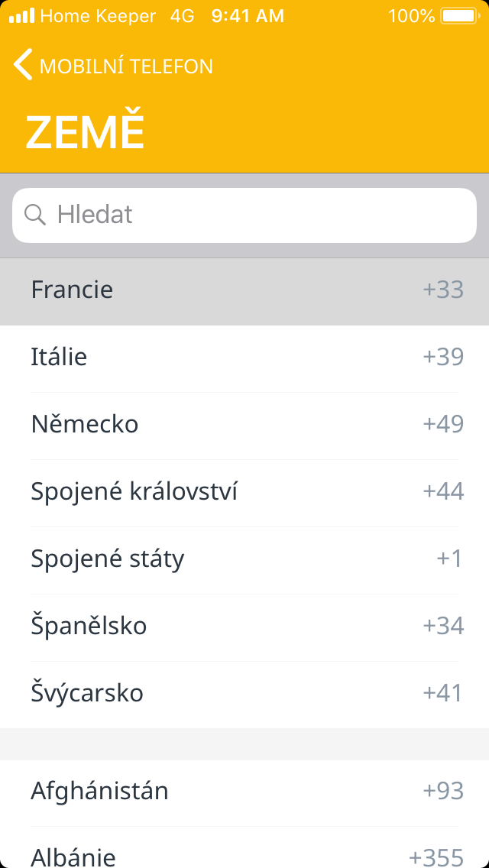
Task: Click the search magnifier icon
Action: click(35, 215)
